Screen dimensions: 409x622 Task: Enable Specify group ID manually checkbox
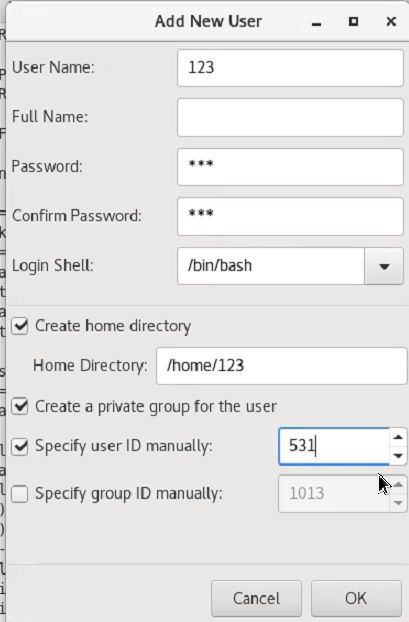click(19, 494)
